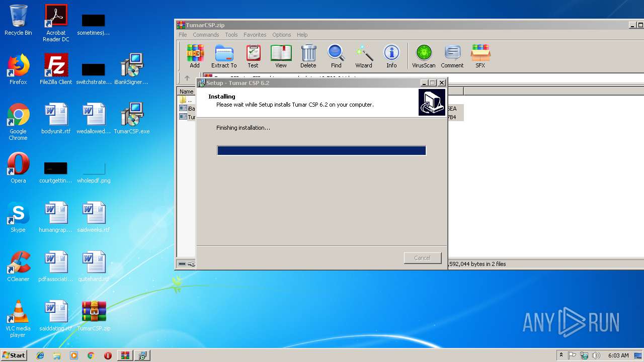
Task: Select the saidweeks.rtf desktop file
Action: point(94,217)
